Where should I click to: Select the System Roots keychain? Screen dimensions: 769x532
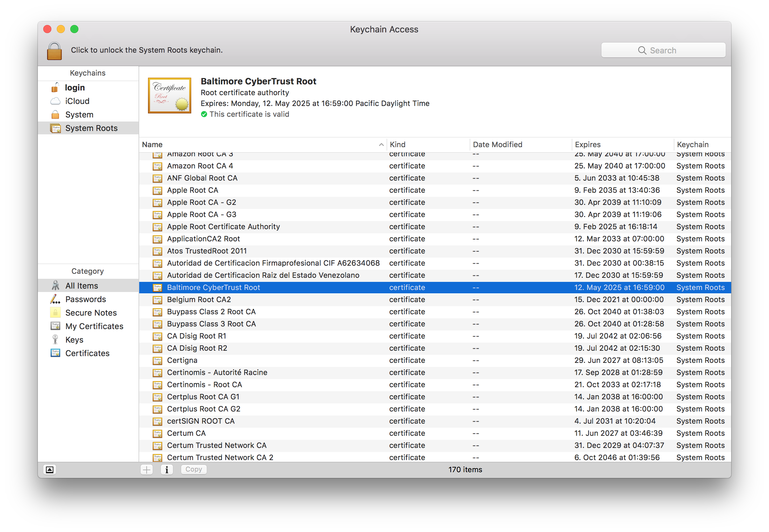tap(88, 128)
